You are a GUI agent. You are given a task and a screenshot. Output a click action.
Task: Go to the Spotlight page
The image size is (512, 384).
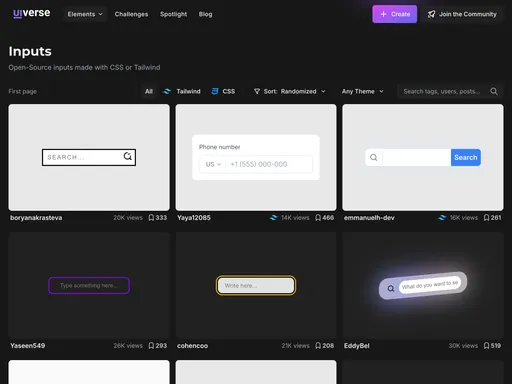point(173,14)
